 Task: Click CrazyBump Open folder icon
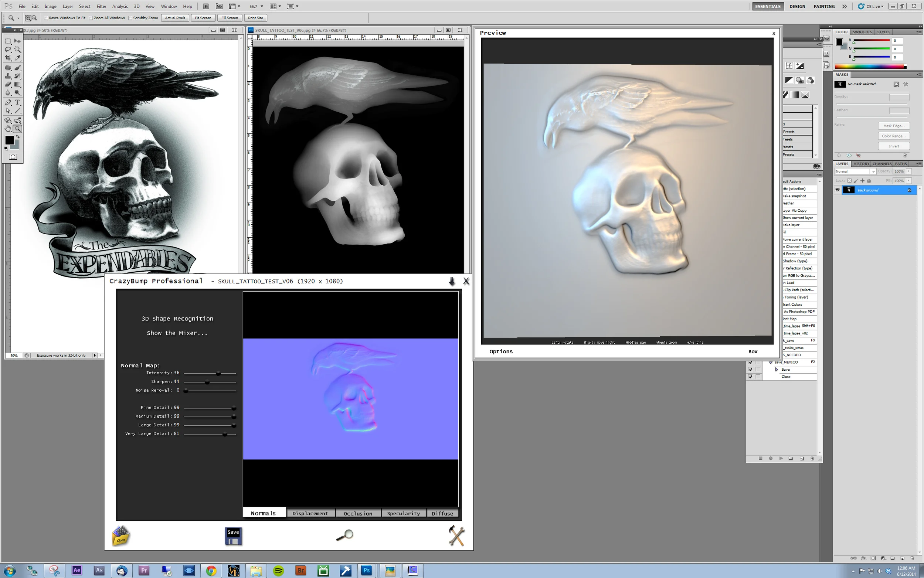point(121,535)
